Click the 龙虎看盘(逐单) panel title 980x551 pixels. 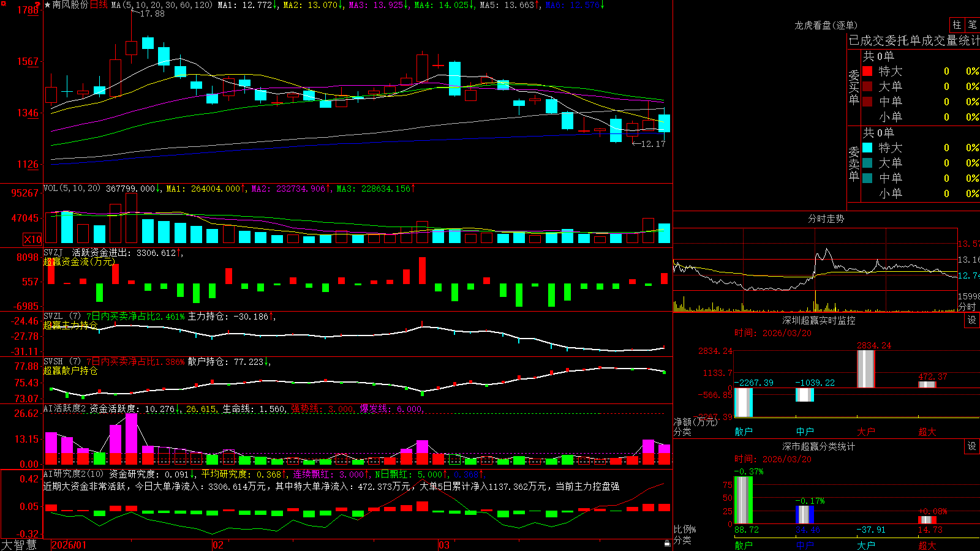[826, 25]
